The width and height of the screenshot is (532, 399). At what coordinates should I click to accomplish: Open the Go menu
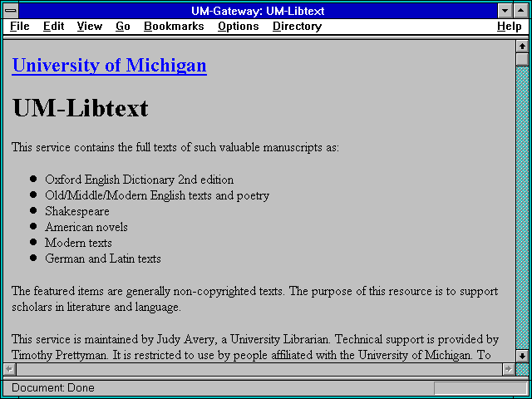pos(123,27)
